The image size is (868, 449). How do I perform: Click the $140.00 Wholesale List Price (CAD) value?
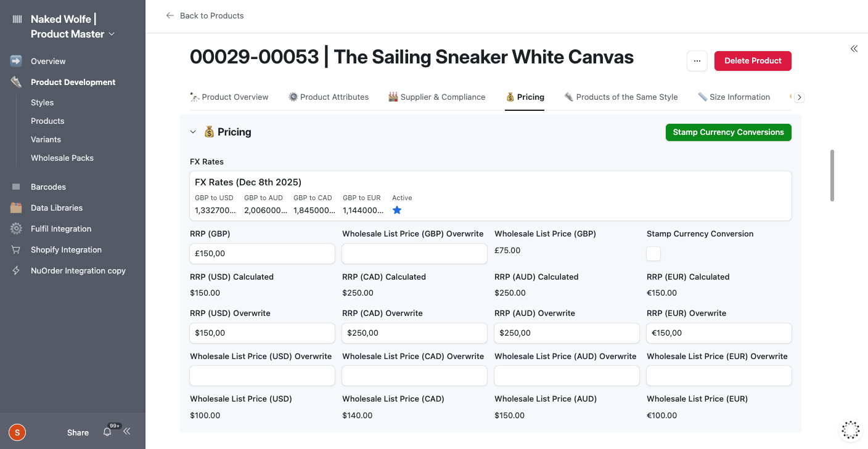pos(358,416)
